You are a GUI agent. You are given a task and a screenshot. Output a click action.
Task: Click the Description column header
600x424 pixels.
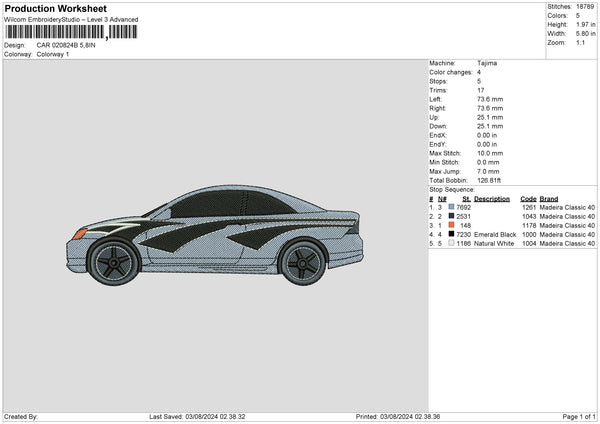pyautogui.click(x=492, y=198)
